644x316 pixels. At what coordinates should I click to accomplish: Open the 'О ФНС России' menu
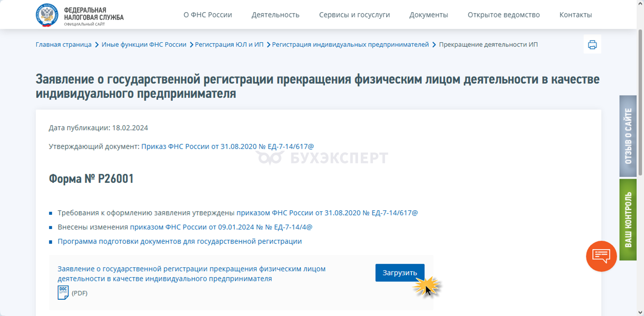[208, 15]
